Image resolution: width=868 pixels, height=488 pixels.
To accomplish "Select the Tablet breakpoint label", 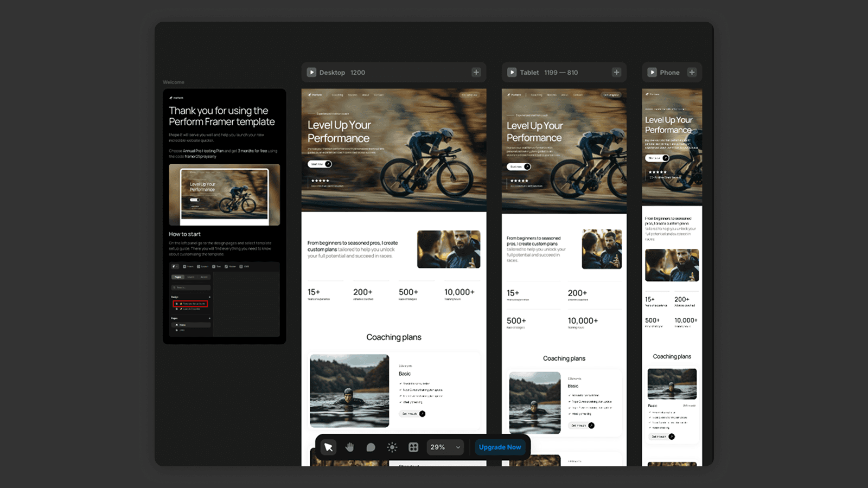I will [x=529, y=73].
